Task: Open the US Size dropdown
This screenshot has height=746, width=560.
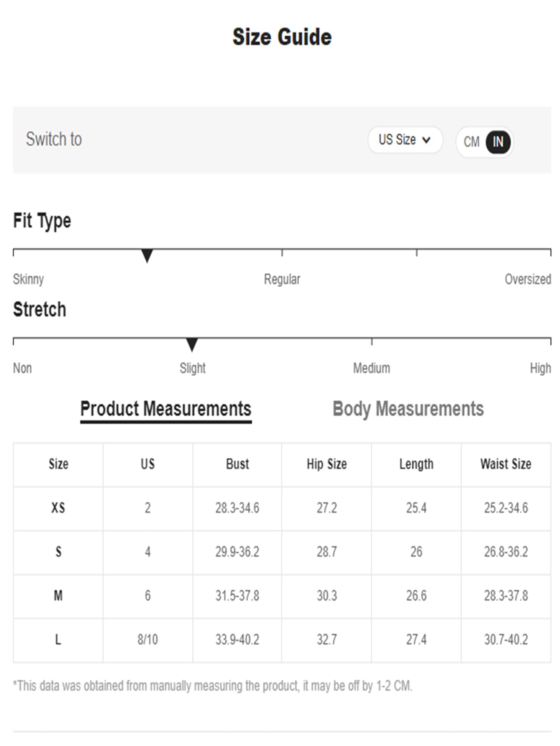Action: click(x=405, y=140)
